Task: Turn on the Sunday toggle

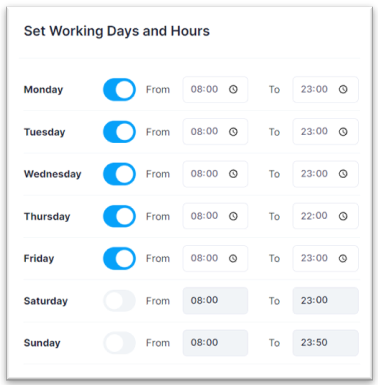Action: [119, 343]
